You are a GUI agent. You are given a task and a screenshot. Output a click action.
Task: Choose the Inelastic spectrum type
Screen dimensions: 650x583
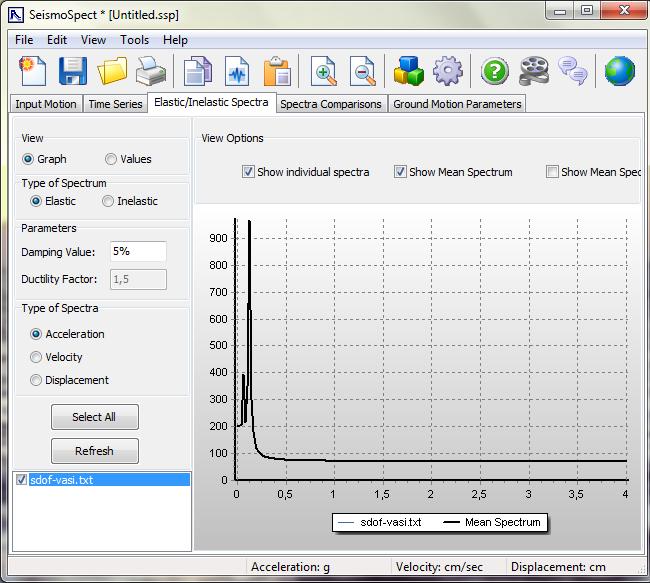click(x=108, y=201)
